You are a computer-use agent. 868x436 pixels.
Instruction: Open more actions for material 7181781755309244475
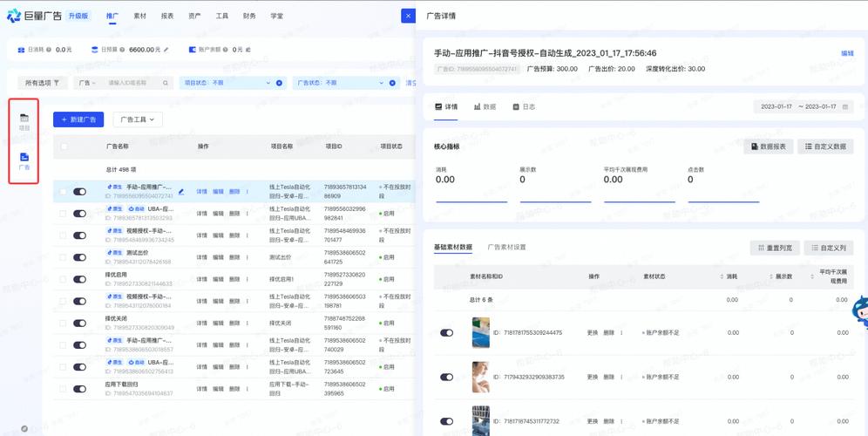pos(622,333)
